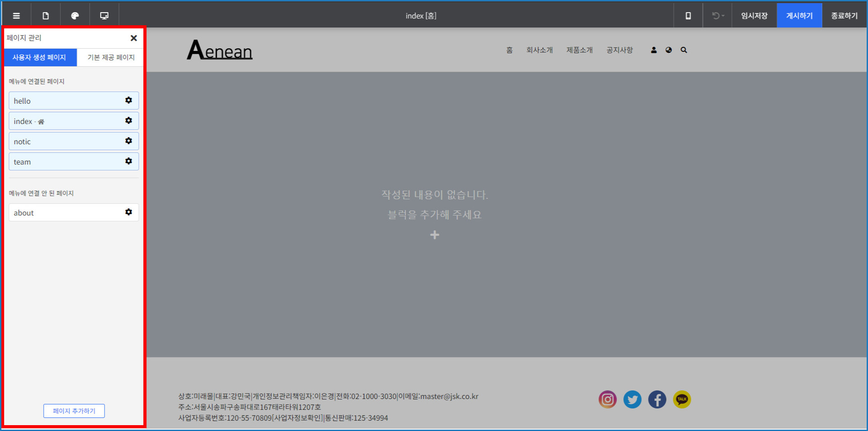Close the 페이지 관리 panel
The image size is (868, 431).
coord(133,38)
